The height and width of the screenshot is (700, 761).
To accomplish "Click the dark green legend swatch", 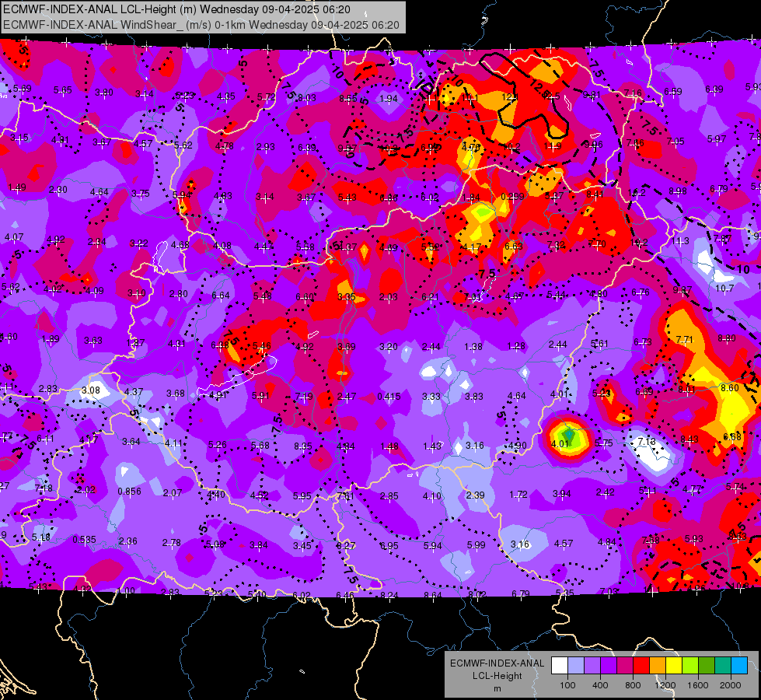I will 706,666.
